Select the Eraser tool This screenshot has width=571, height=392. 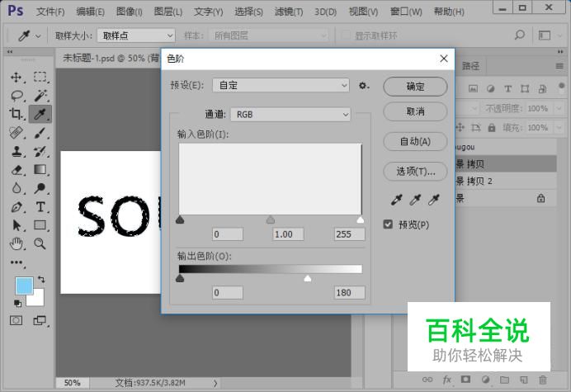(17, 170)
